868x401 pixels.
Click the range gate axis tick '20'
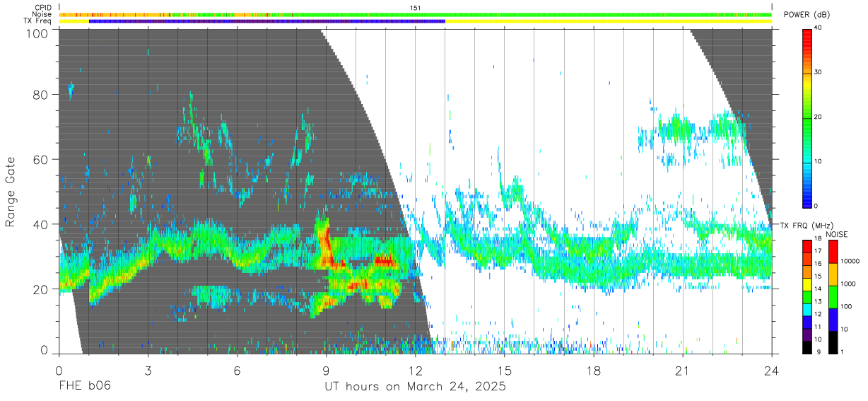tap(40, 290)
